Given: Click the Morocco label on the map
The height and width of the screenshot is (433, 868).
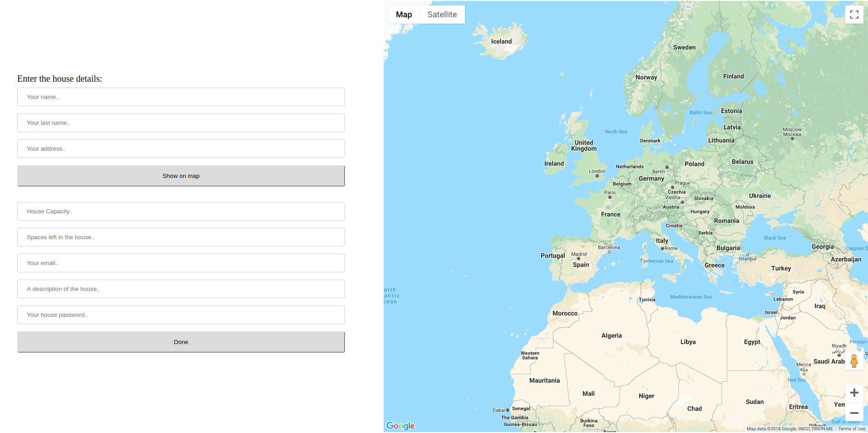Looking at the screenshot, I should click(565, 313).
